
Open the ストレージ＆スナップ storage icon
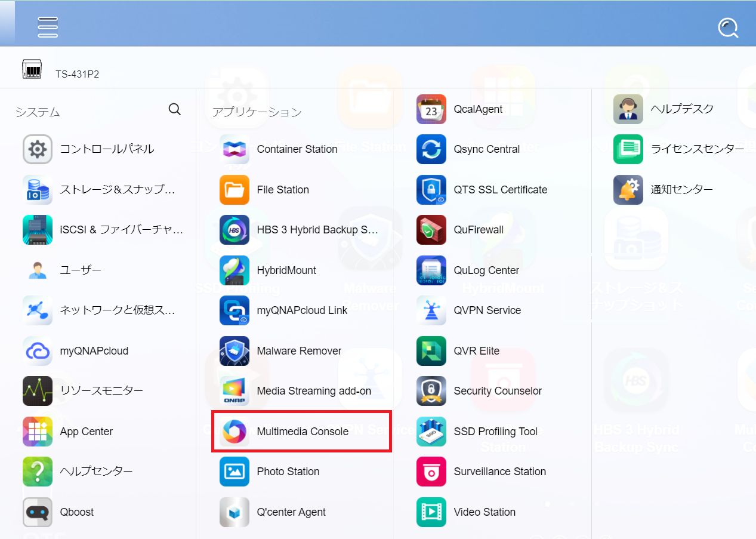pyautogui.click(x=38, y=190)
